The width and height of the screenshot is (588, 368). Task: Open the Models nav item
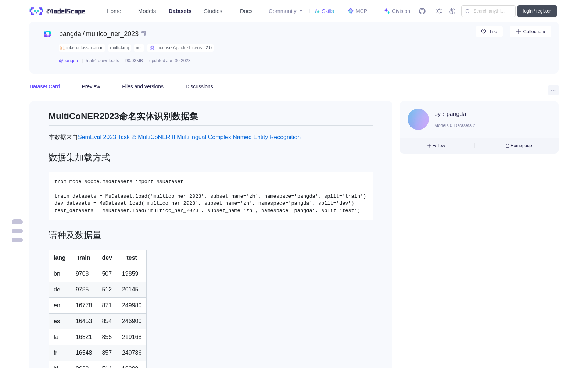point(147,11)
